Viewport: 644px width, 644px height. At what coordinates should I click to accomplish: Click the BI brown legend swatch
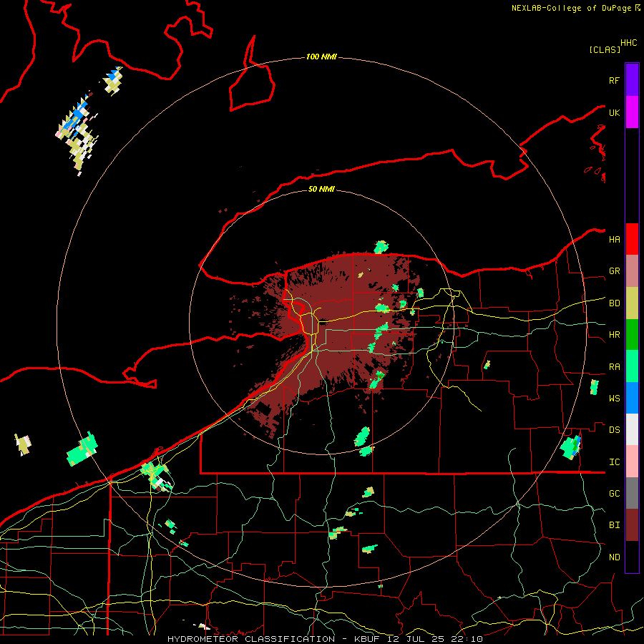[632, 525]
